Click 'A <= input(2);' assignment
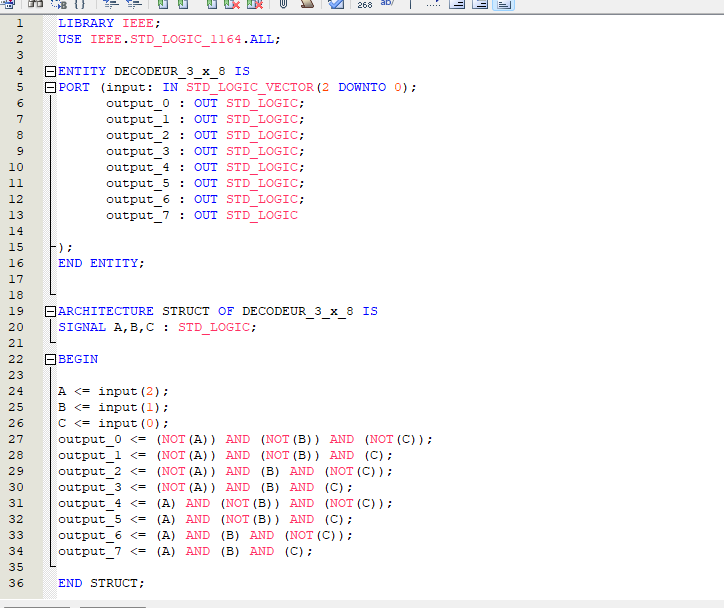This screenshot has width=724, height=608. pyautogui.click(x=113, y=391)
